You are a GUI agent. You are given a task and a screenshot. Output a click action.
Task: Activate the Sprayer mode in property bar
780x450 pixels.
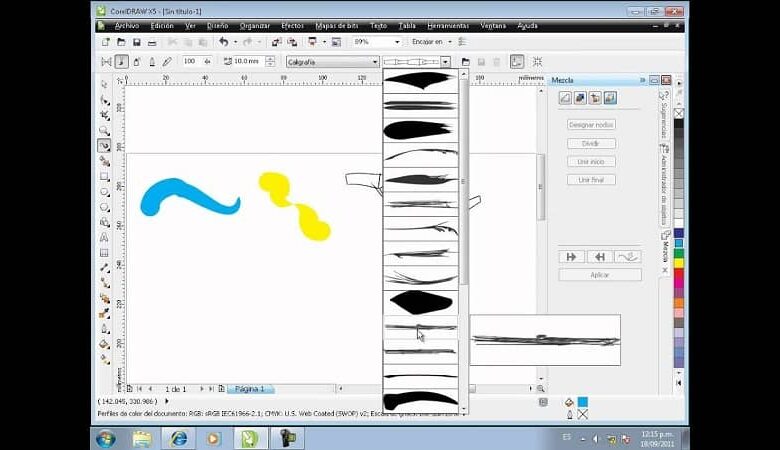[137, 62]
